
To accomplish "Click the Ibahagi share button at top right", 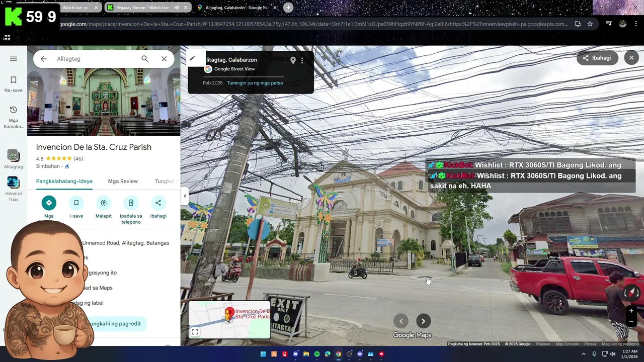I will coord(597,58).
